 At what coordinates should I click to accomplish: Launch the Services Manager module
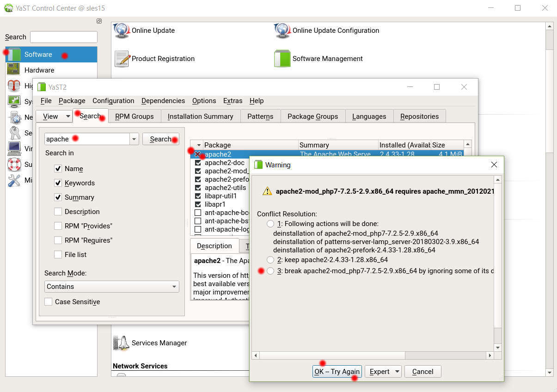pyautogui.click(x=121, y=343)
